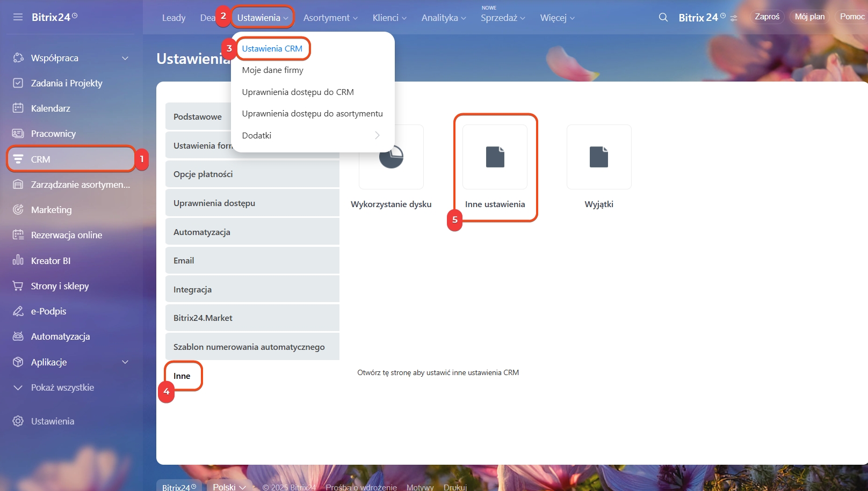Open the Polski language dropdown

click(229, 487)
